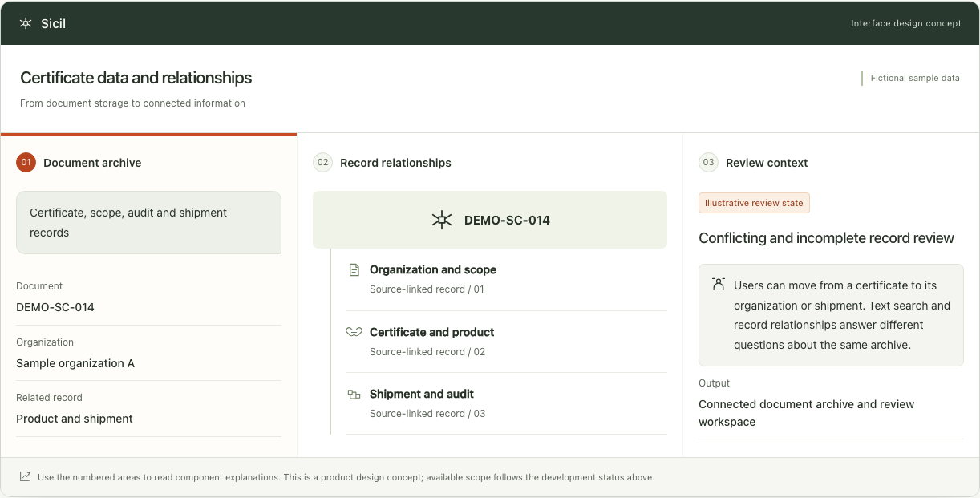Click the Conflicting and incomplete record review heading

826,238
